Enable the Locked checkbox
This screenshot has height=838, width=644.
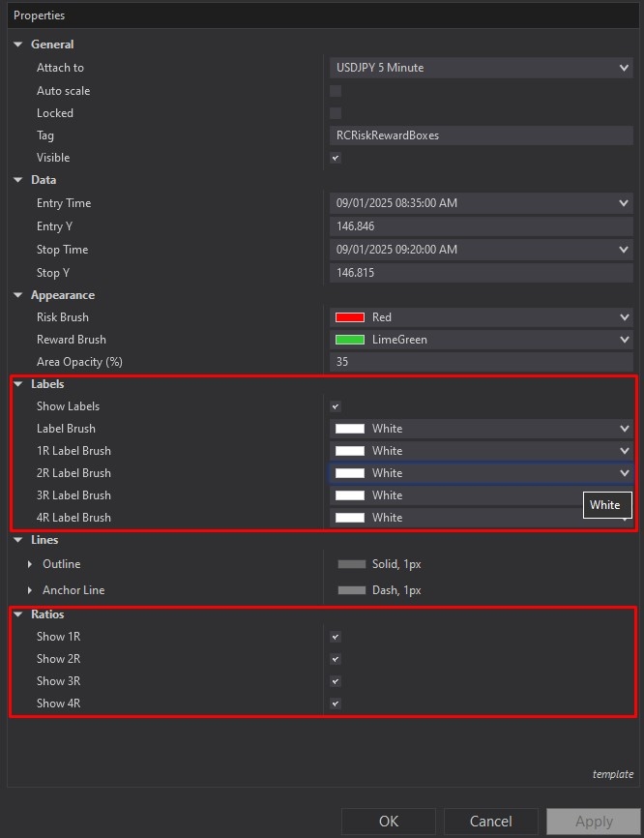point(335,113)
